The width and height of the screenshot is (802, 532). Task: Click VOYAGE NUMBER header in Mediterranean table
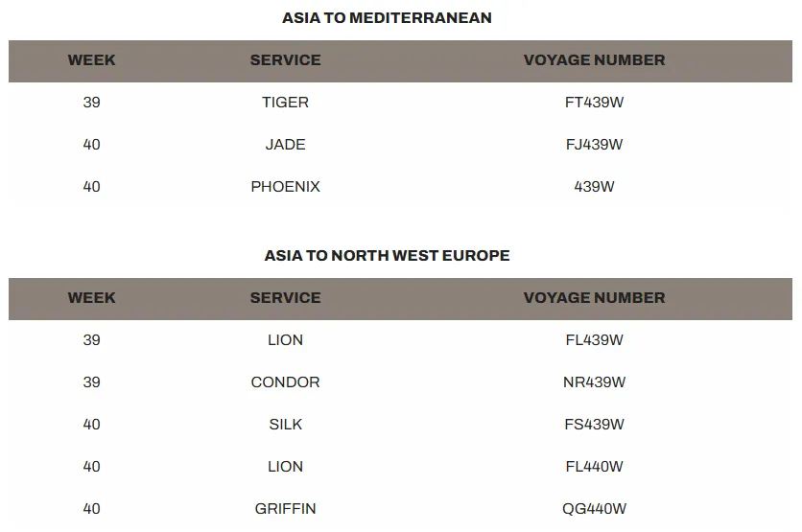point(595,60)
